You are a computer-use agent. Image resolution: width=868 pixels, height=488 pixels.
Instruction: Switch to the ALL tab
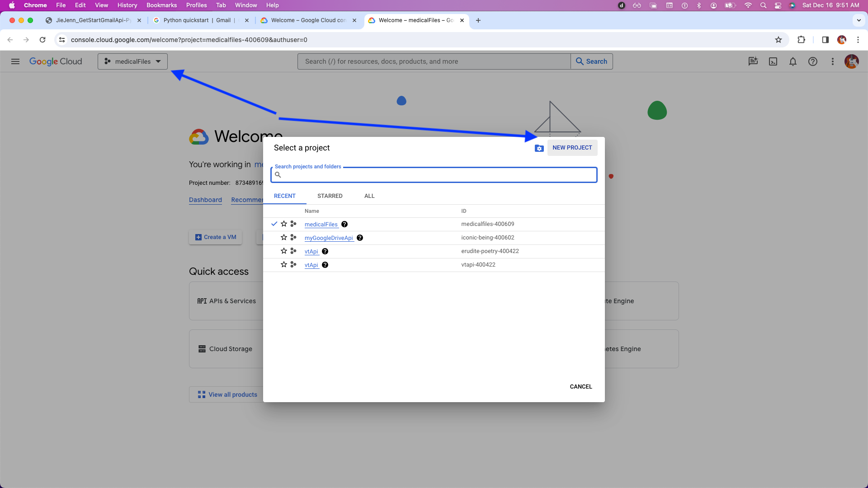(x=369, y=196)
